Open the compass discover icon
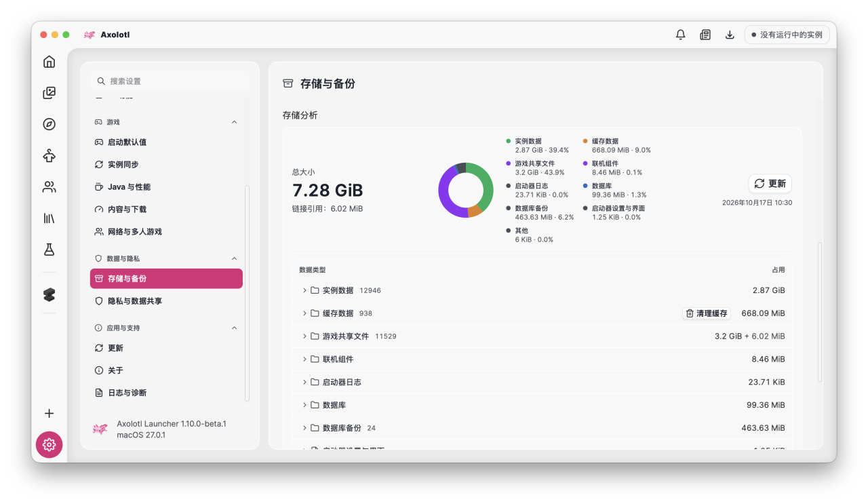The image size is (868, 504). tap(49, 124)
